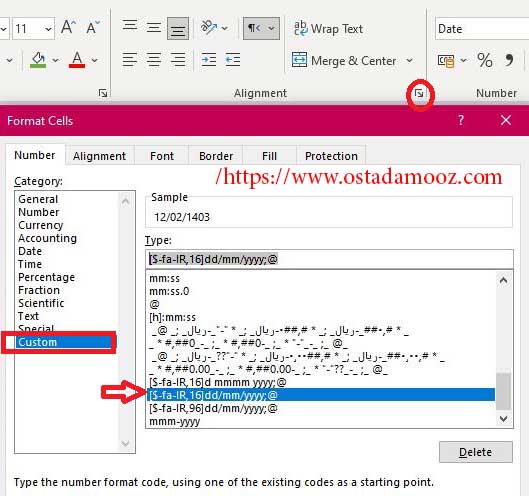Select Date category
The image size is (529, 496).
[x=30, y=251]
